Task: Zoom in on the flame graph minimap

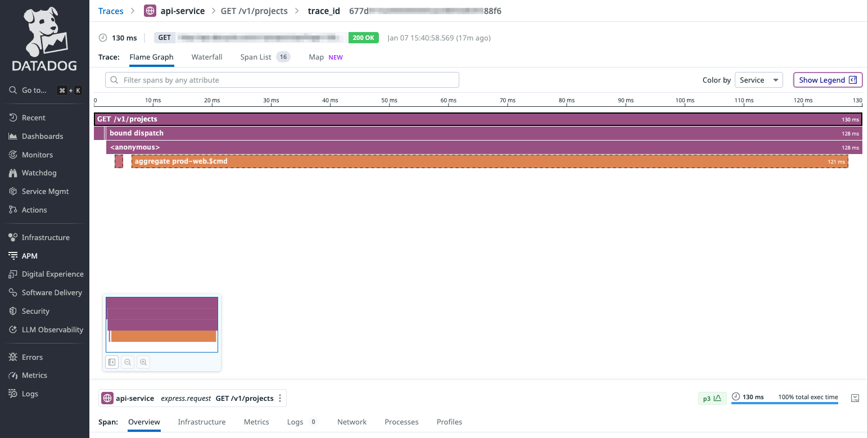Action: pyautogui.click(x=143, y=362)
